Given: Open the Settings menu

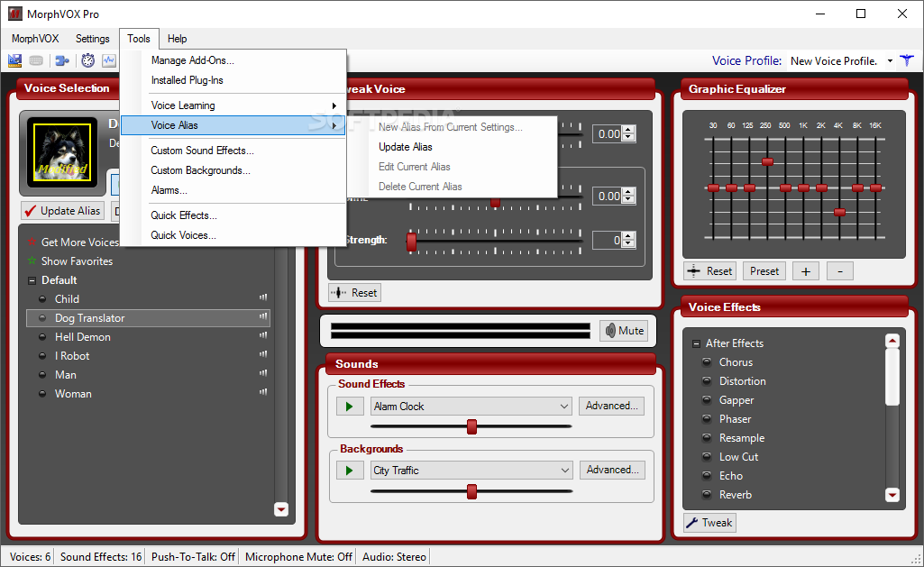Looking at the screenshot, I should [x=93, y=38].
